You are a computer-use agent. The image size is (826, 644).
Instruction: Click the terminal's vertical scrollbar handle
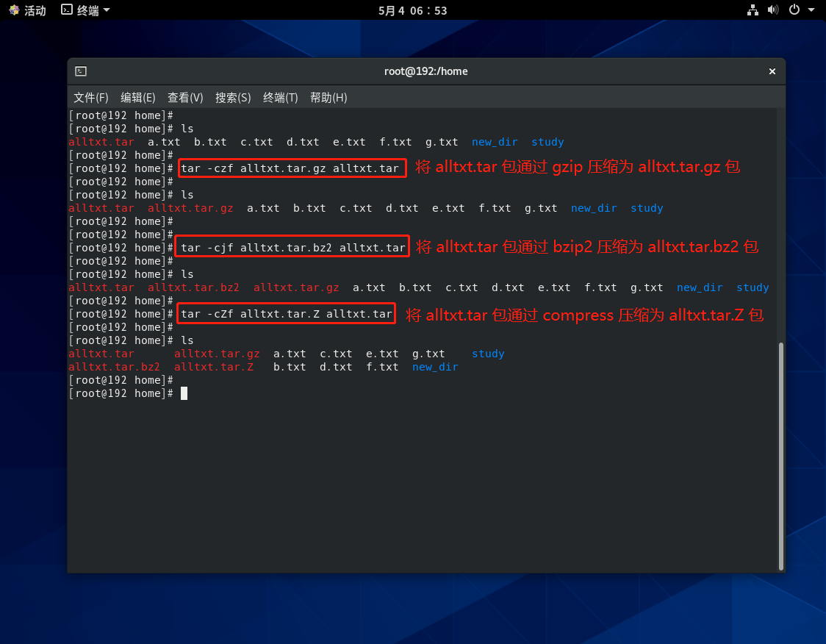[x=781, y=455]
